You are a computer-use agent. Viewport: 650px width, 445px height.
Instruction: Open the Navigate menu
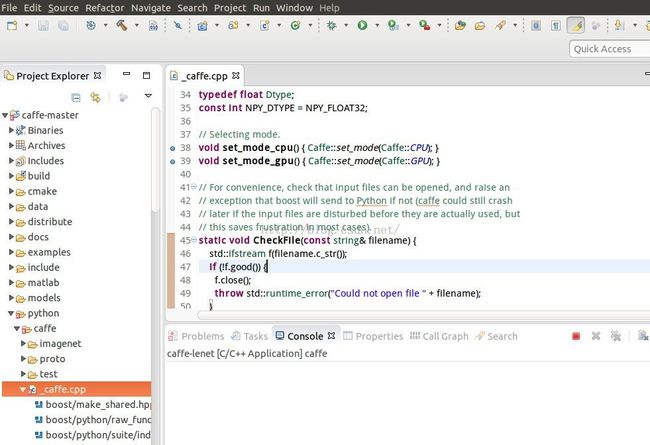click(x=151, y=7)
